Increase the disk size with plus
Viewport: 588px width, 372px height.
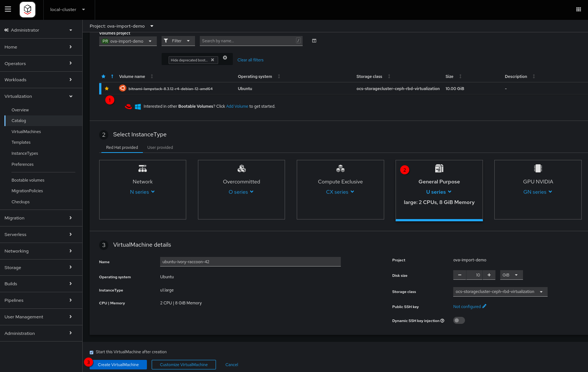[489, 275]
